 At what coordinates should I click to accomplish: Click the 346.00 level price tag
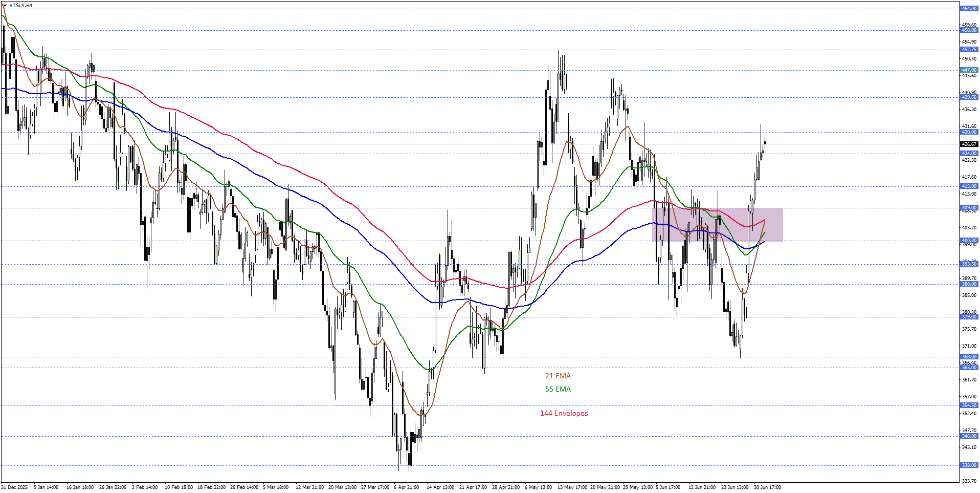(969, 436)
